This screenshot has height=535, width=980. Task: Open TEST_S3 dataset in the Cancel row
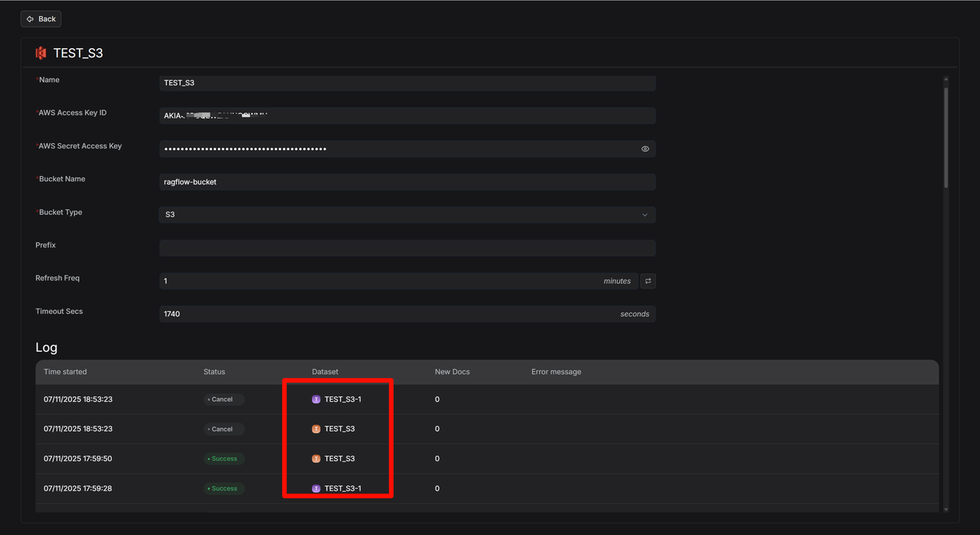pyautogui.click(x=339, y=429)
